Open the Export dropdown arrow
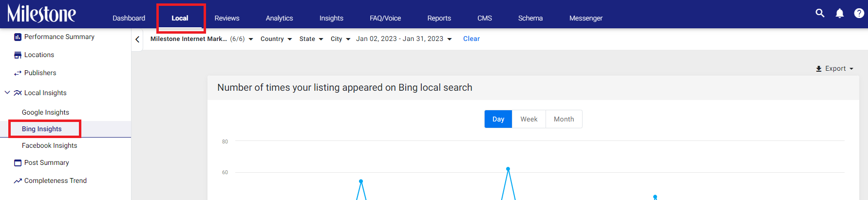Screen dimensions: 868x200 click(851, 69)
